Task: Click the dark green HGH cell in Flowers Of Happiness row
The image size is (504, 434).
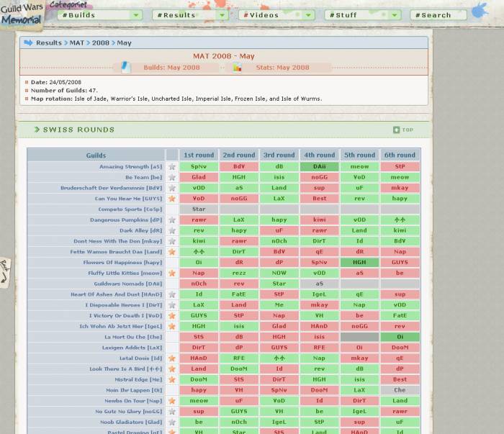Action: pos(359,263)
